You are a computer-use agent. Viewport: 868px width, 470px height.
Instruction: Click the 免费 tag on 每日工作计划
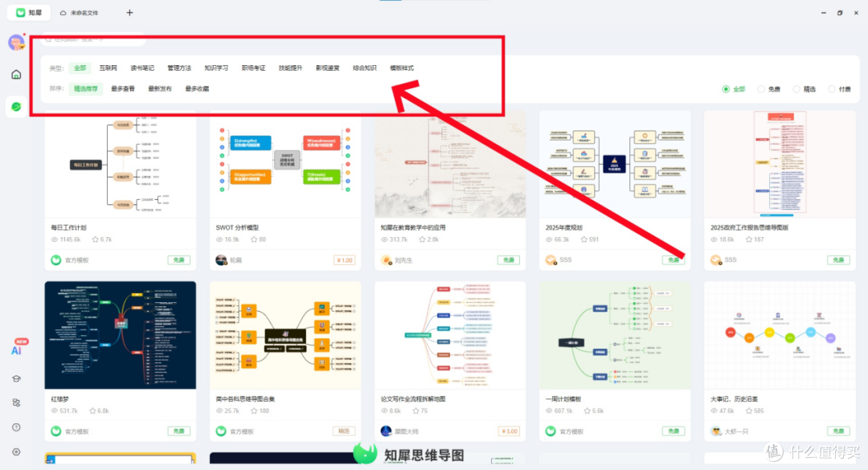click(x=178, y=260)
